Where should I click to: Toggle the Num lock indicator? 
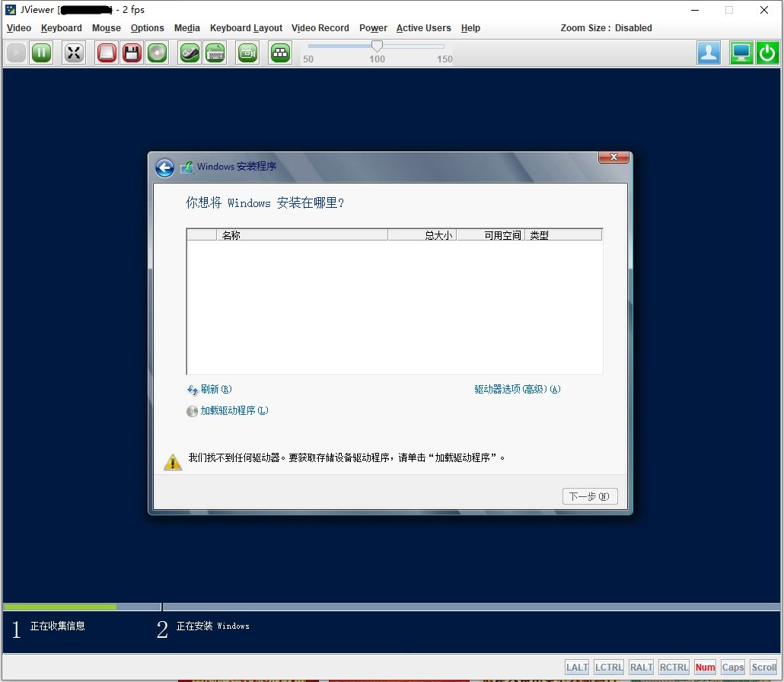(705, 667)
